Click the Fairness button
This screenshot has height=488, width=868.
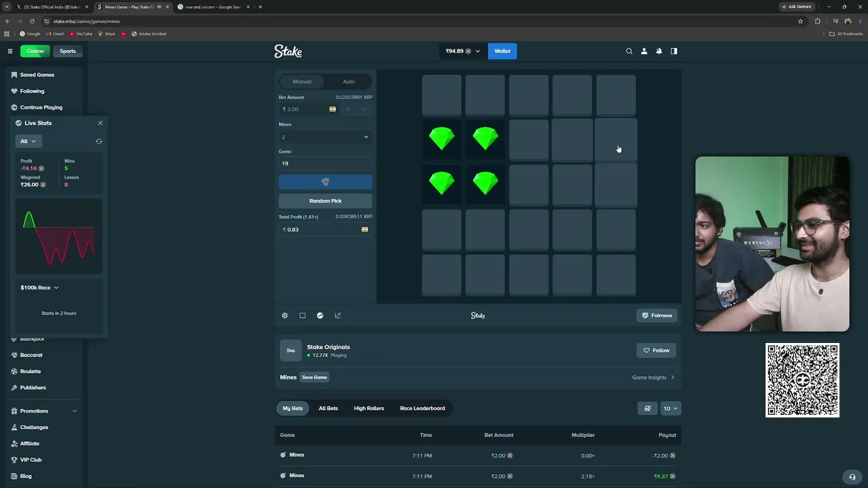pos(657,315)
